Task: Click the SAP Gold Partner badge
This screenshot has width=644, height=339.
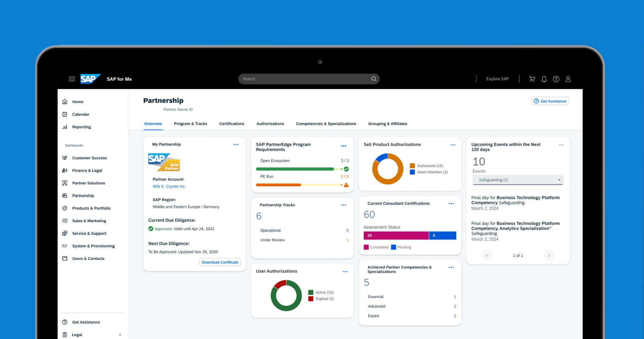Action: pos(164,162)
